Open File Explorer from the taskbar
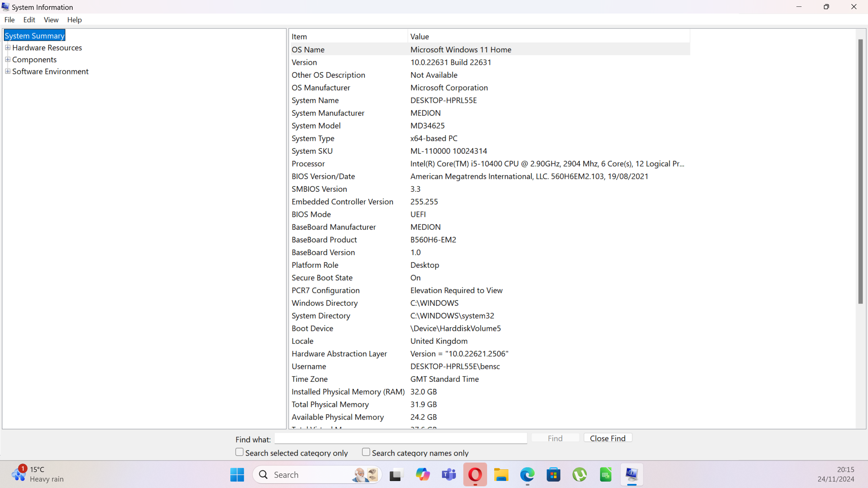 click(501, 474)
